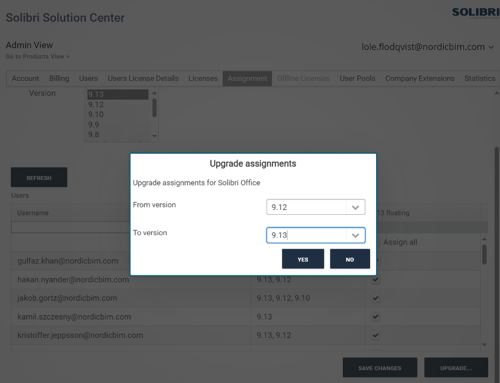Cancel upgrade with the NO button
The image size is (500, 383).
(x=350, y=259)
